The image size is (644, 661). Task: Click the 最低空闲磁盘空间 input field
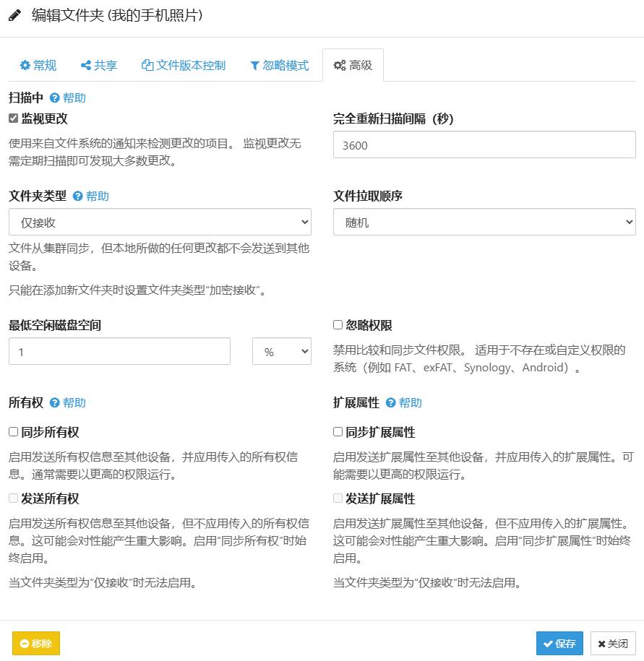tap(119, 351)
